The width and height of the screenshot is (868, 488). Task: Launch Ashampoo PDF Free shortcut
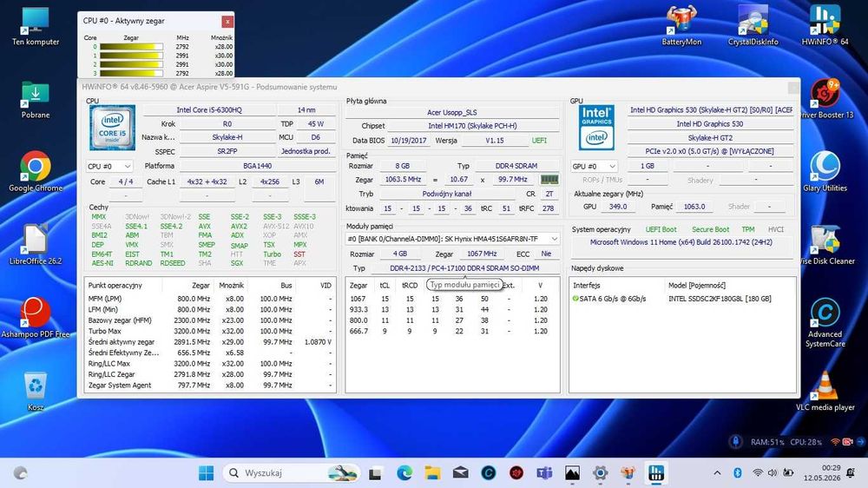[x=36, y=318]
